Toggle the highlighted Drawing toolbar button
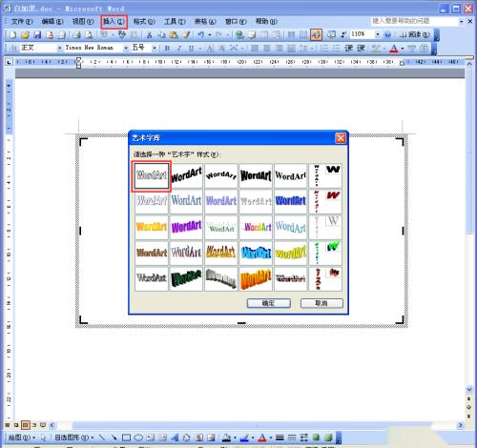The width and height of the screenshot is (477, 448). 316,34
